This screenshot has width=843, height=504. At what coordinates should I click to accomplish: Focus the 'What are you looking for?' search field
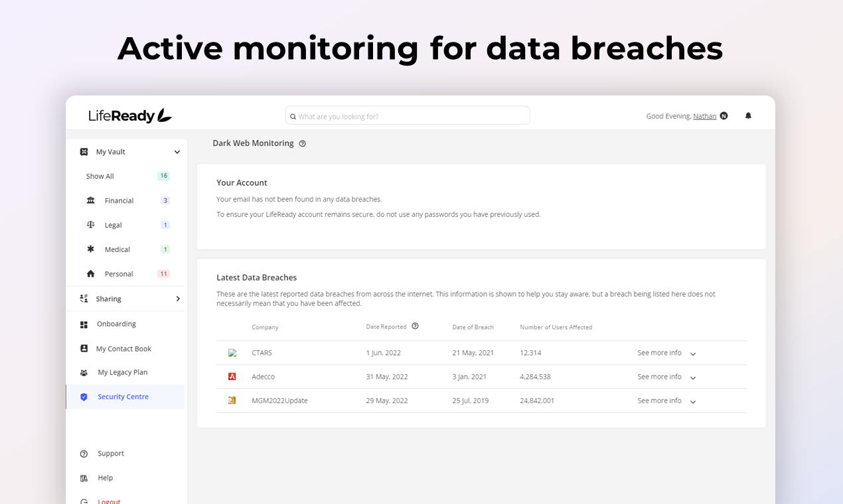(x=408, y=115)
